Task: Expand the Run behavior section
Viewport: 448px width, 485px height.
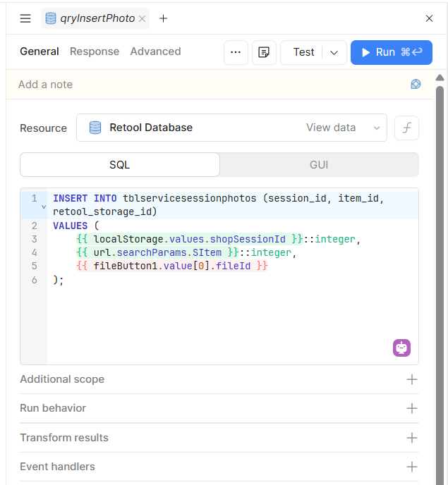Action: [412, 408]
